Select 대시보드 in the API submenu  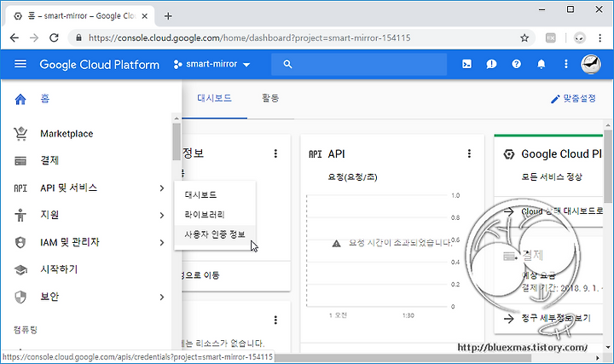(x=215, y=194)
